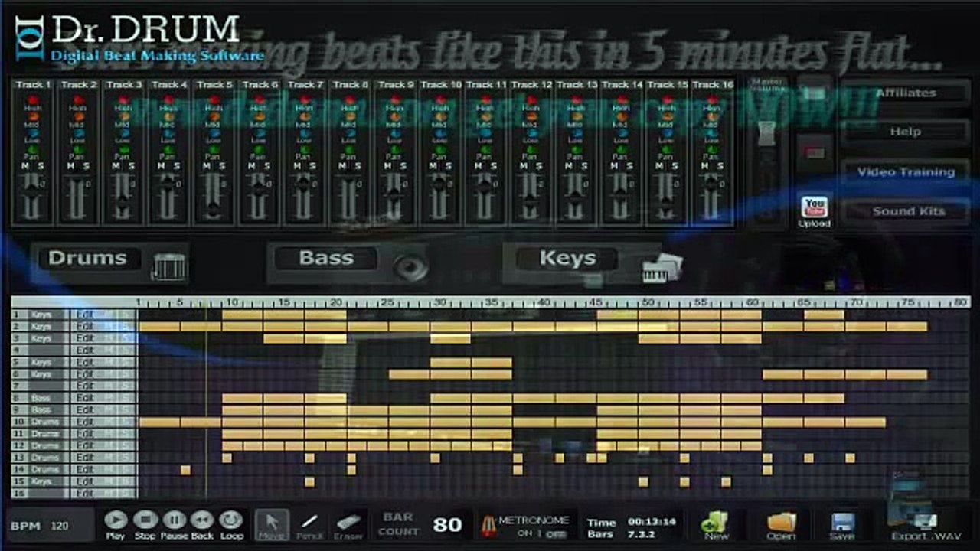Select the row 12 Drums track label
Viewport: 980px width, 551px height.
point(45,445)
